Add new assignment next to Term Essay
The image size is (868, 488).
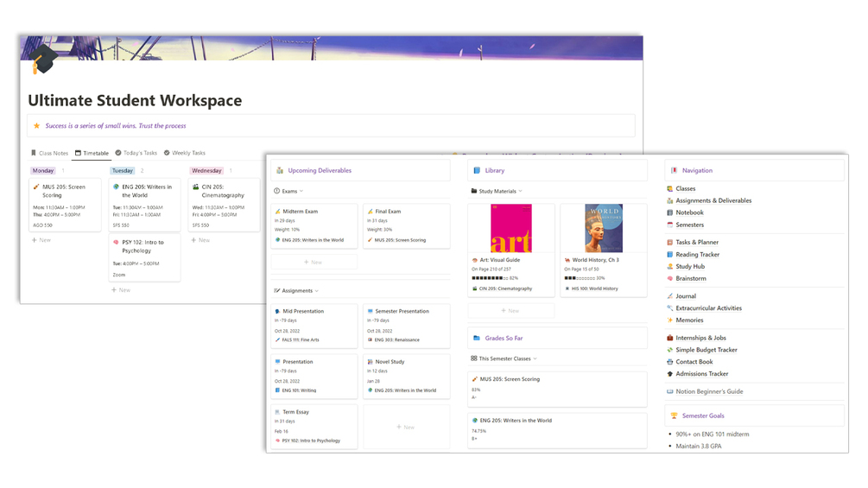[406, 428]
